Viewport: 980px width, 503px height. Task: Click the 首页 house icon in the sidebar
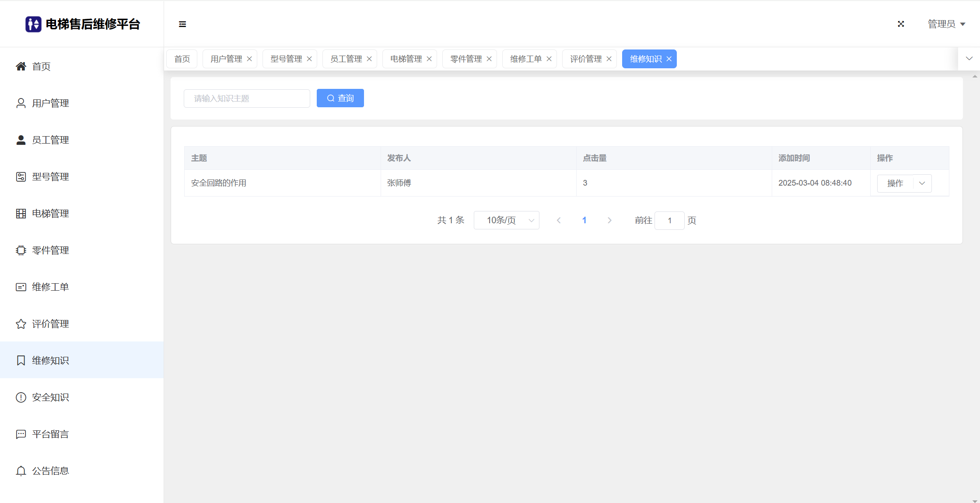[21, 66]
